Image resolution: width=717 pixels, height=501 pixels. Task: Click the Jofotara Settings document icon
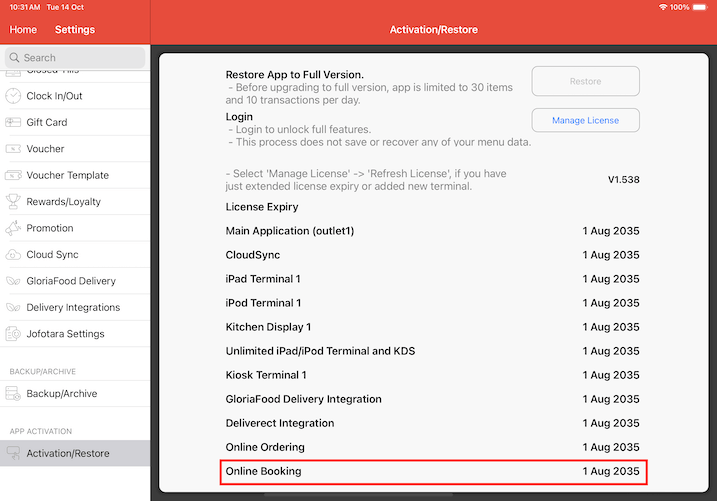(13, 334)
